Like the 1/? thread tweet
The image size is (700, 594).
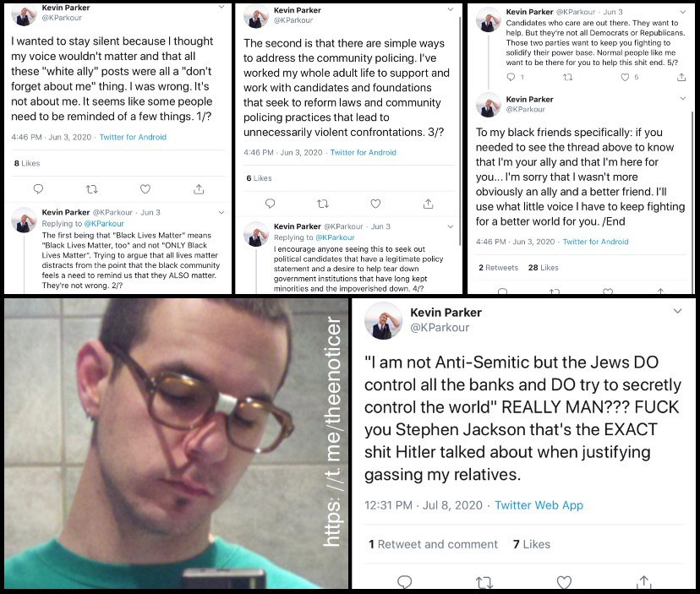point(145,189)
